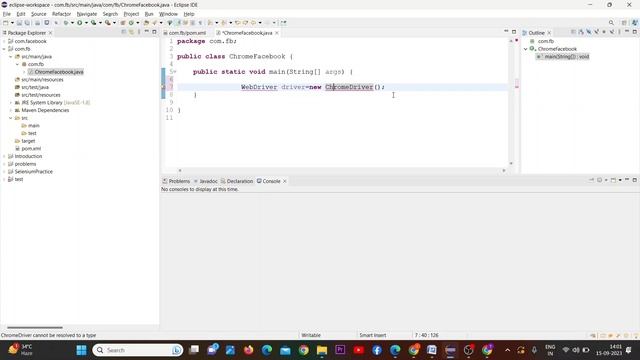Click the Package Explorer horizontal scrollbar
The image size is (640, 360).
(x=35, y=327)
